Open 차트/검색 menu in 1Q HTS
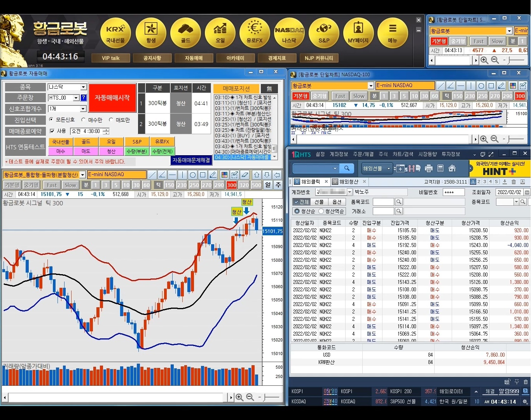531x420 pixels. (x=403, y=154)
